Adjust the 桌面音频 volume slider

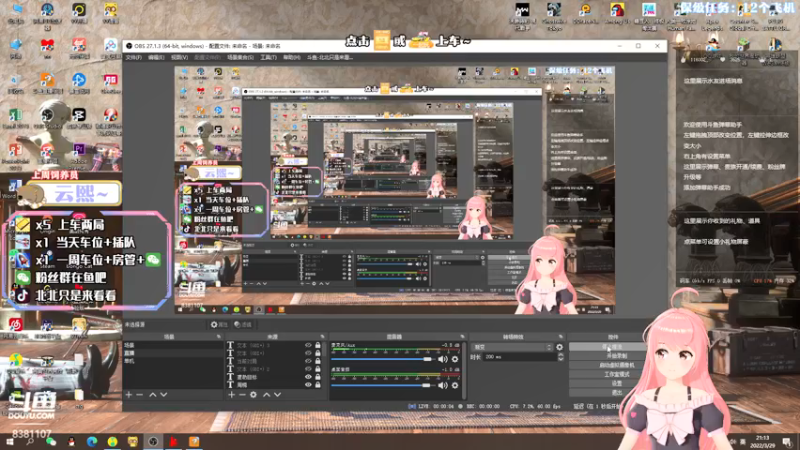click(382, 385)
